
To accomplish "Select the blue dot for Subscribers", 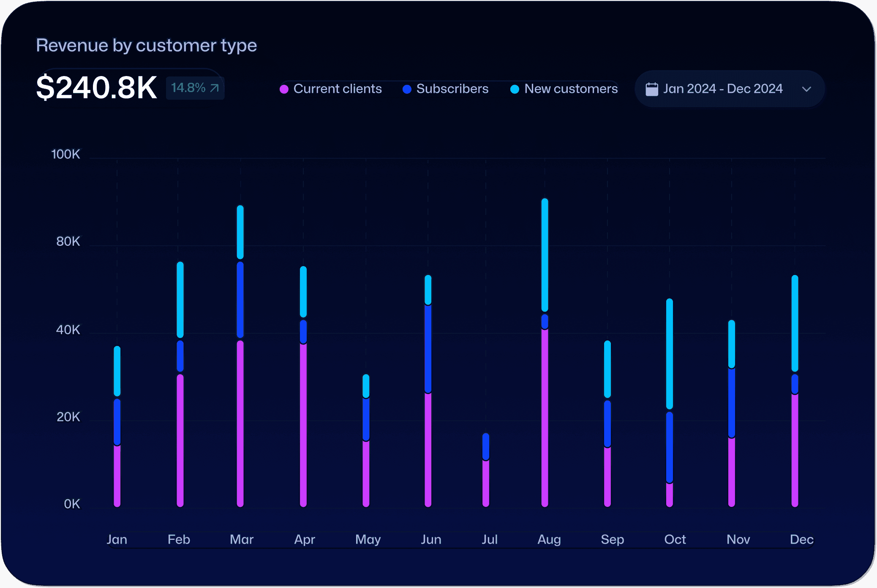I will click(406, 89).
